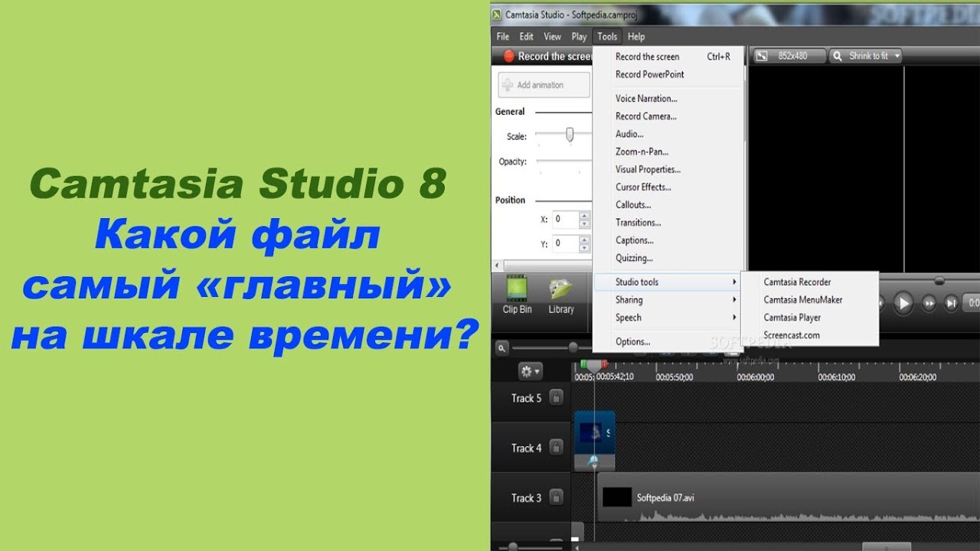Toggle the lock on Track 4
980x551 pixels.
click(x=557, y=448)
